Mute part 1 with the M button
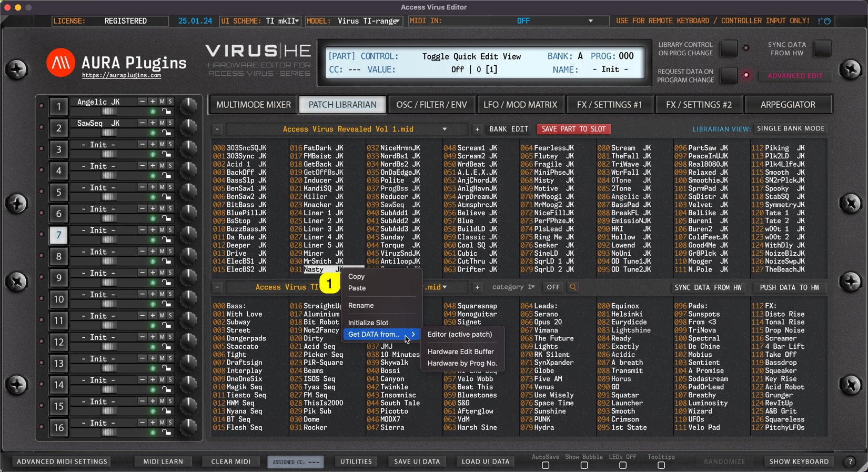Viewport: 868px width, 472px height. (x=162, y=102)
